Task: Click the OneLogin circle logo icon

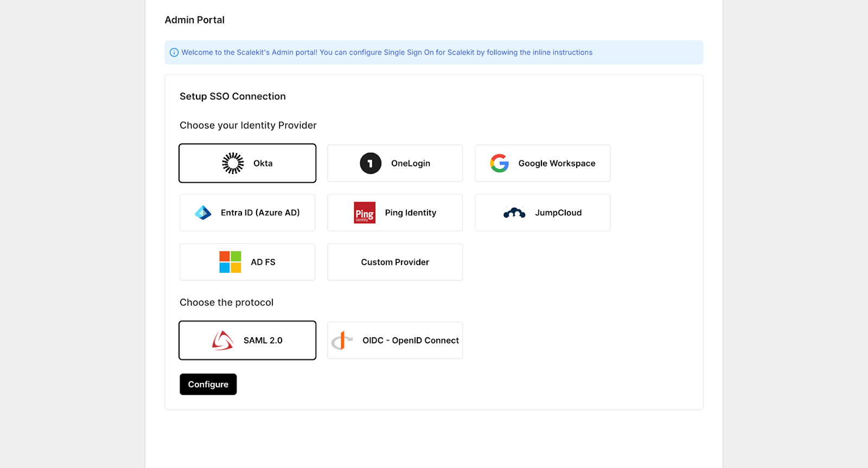Action: coord(371,163)
